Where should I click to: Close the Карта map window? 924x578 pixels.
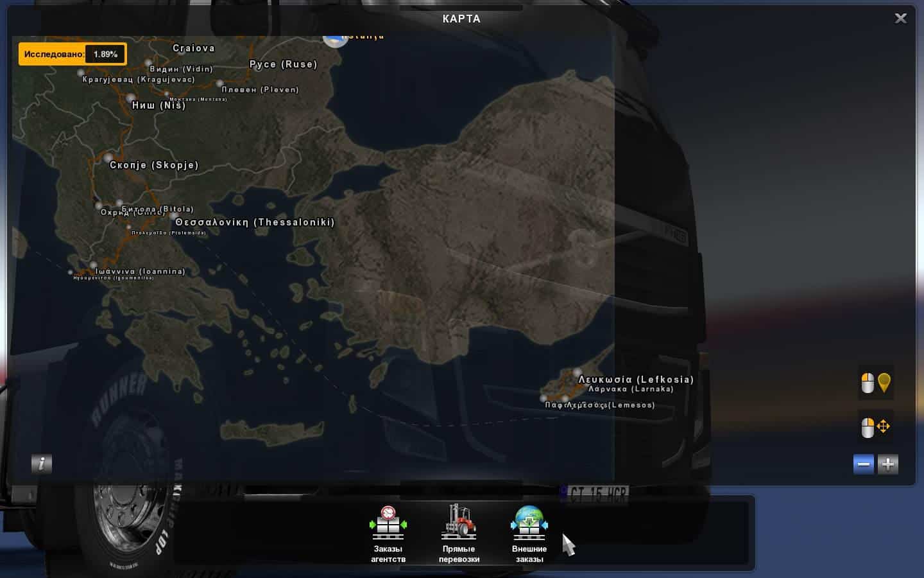[900, 19]
